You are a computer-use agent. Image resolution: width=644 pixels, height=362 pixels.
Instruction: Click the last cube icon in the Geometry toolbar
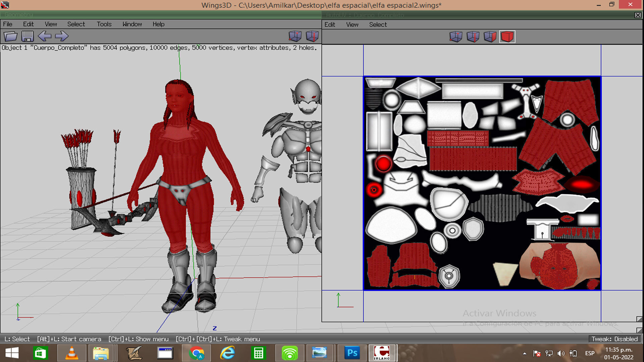pyautogui.click(x=312, y=36)
